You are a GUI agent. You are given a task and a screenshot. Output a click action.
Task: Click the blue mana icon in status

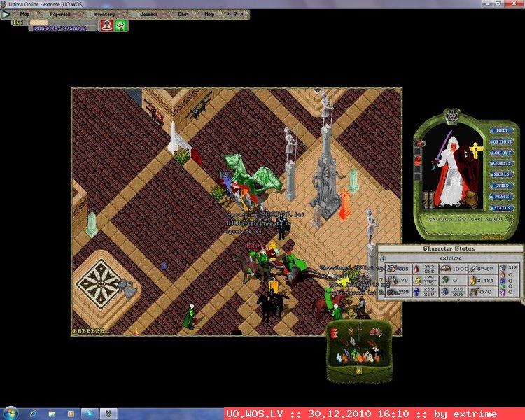(416, 292)
